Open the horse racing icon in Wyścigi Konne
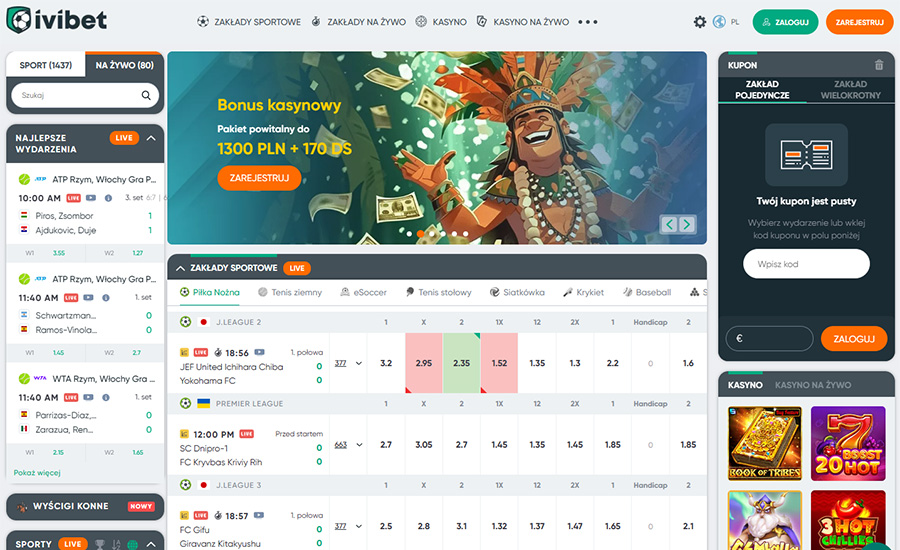 (22, 506)
